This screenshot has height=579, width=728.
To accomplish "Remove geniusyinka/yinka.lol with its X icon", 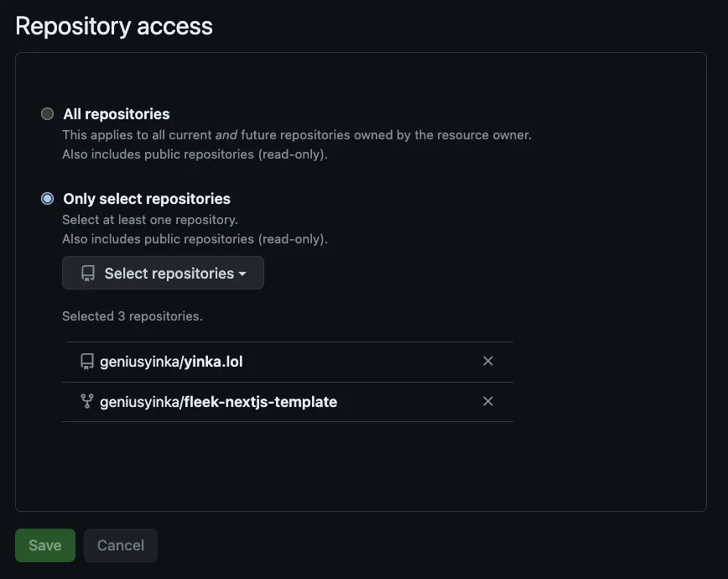I will pos(488,362).
